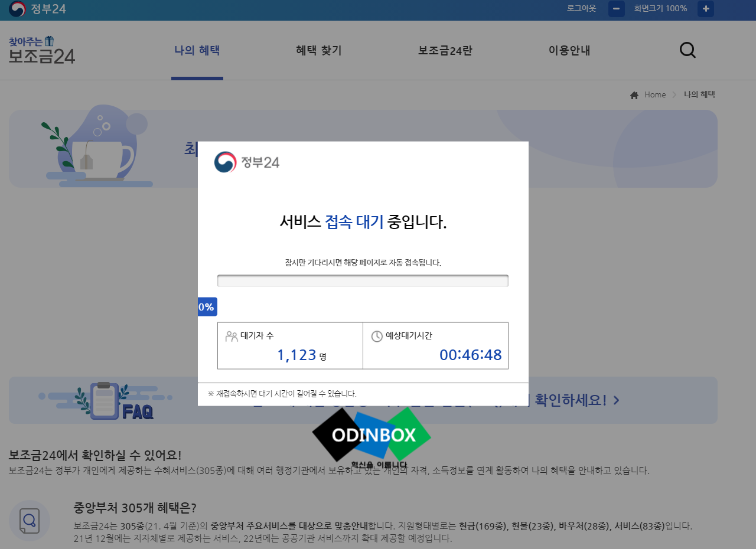Viewport: 756px width, 549px height.
Task: Decrease screen size with minus button
Action: coord(616,9)
